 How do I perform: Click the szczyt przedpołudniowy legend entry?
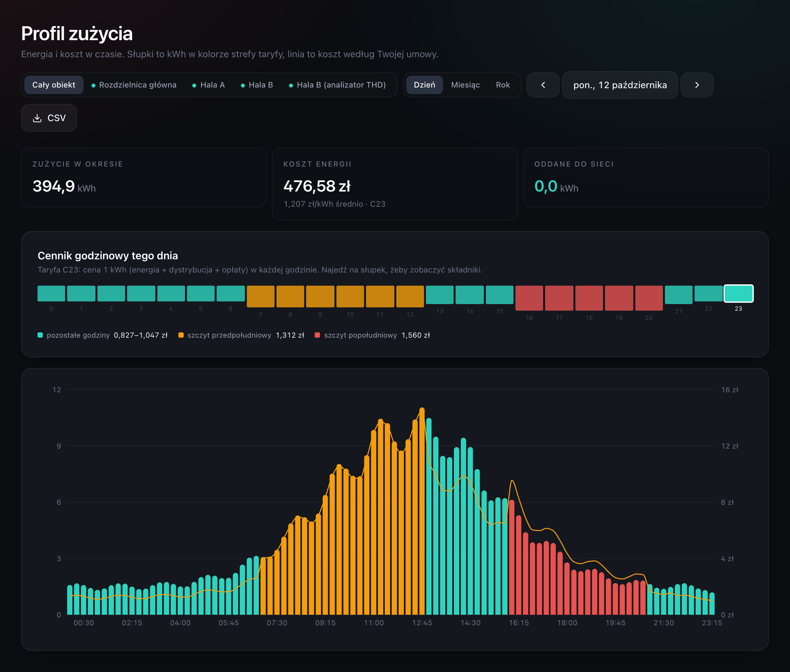[x=242, y=335]
